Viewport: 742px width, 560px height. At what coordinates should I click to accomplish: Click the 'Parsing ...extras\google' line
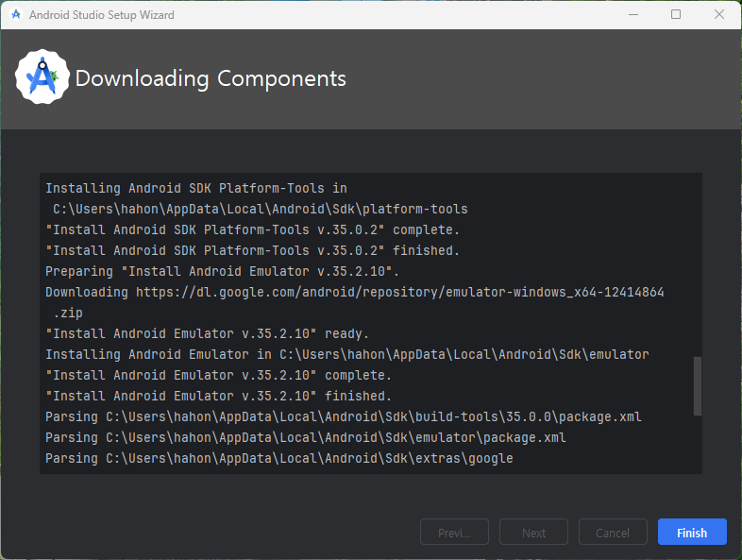(x=279, y=459)
